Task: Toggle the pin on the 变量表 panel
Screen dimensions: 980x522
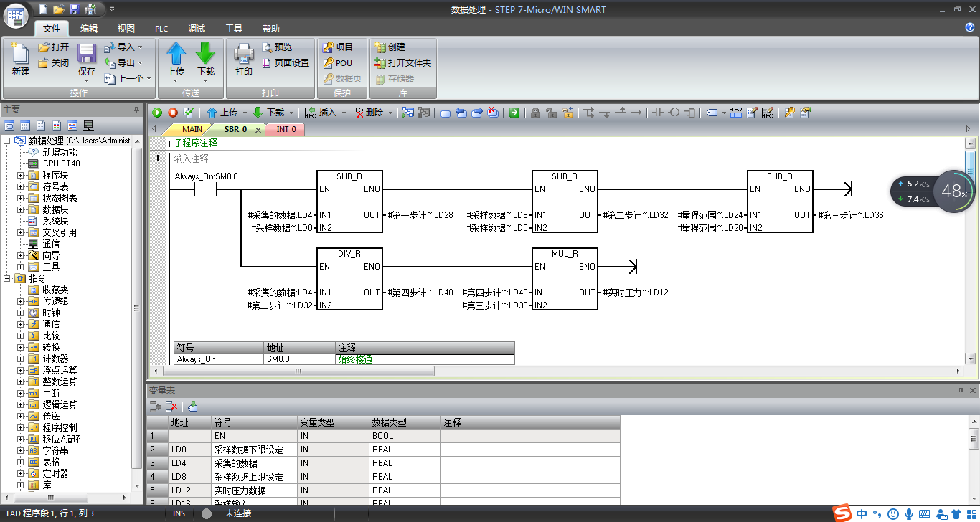Action: (961, 391)
